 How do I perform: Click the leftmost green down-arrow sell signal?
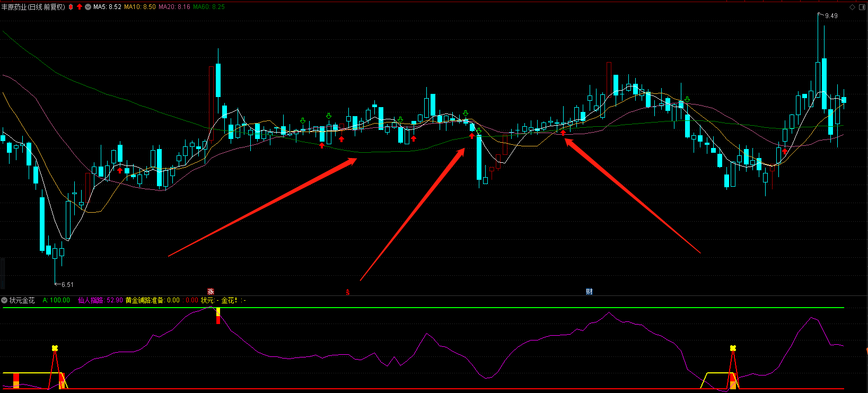[x=303, y=121]
